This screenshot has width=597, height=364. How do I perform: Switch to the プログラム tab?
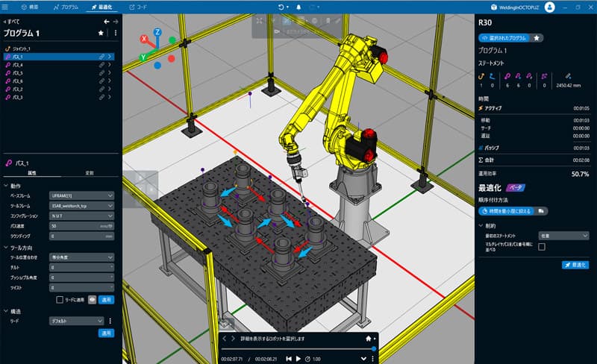(x=66, y=7)
